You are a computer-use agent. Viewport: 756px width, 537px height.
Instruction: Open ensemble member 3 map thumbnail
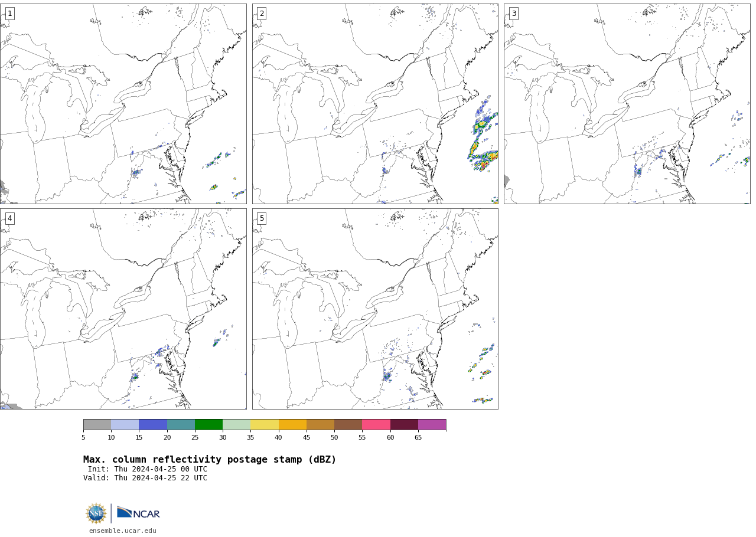click(627, 104)
